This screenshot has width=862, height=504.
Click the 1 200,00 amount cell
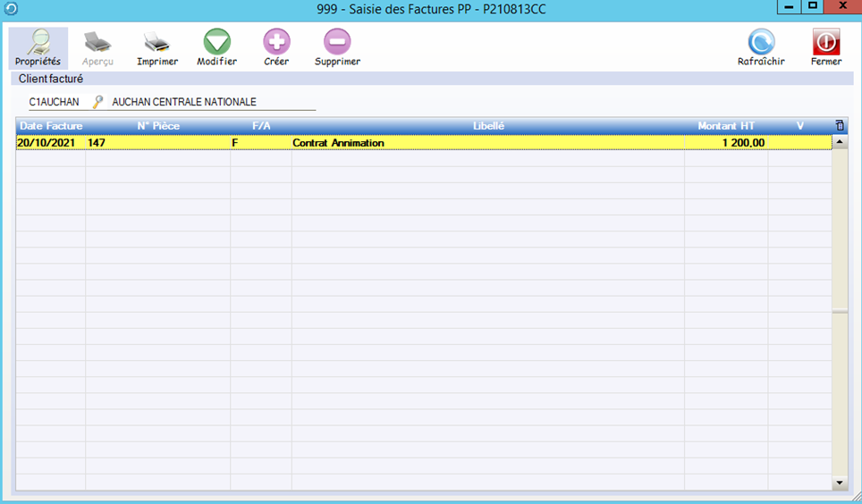(726, 143)
